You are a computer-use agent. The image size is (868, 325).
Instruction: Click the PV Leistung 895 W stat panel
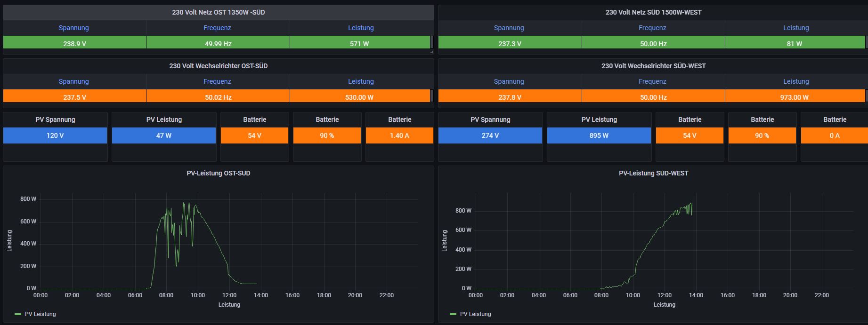599,135
